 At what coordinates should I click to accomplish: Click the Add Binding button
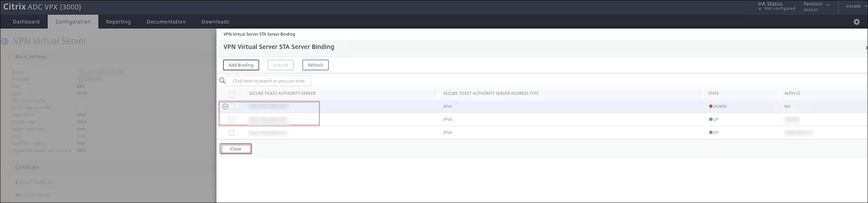241,65
